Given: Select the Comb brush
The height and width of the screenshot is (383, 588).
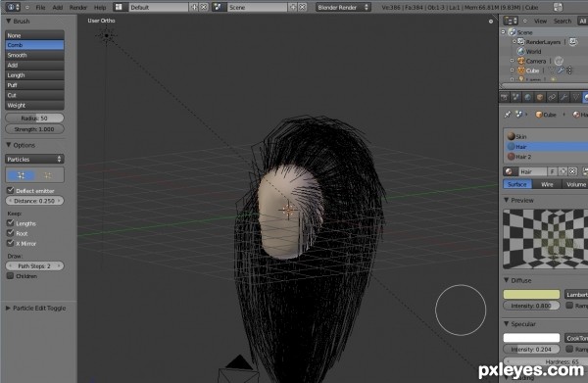Looking at the screenshot, I should (x=34, y=45).
